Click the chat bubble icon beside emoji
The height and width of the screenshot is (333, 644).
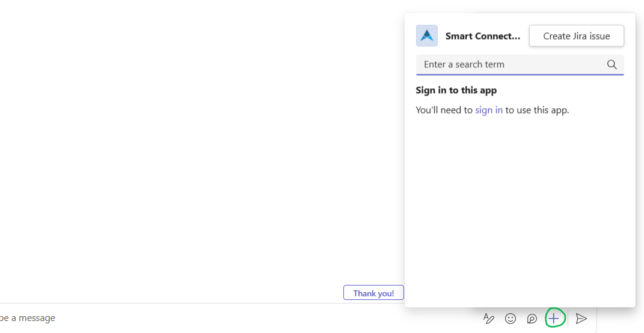click(532, 319)
